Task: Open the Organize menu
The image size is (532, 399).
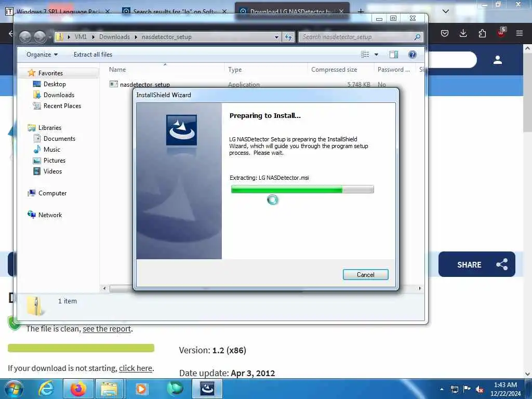Action: (42, 55)
